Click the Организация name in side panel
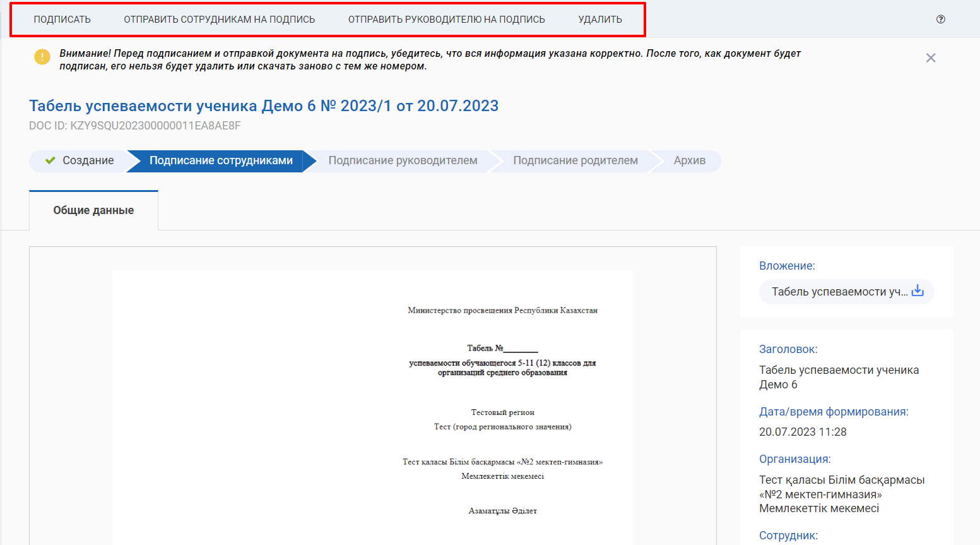The image size is (980, 545). (841, 494)
